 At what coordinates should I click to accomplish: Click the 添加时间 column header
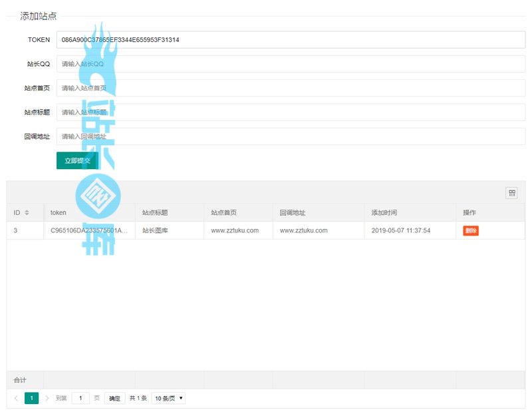tap(384, 213)
